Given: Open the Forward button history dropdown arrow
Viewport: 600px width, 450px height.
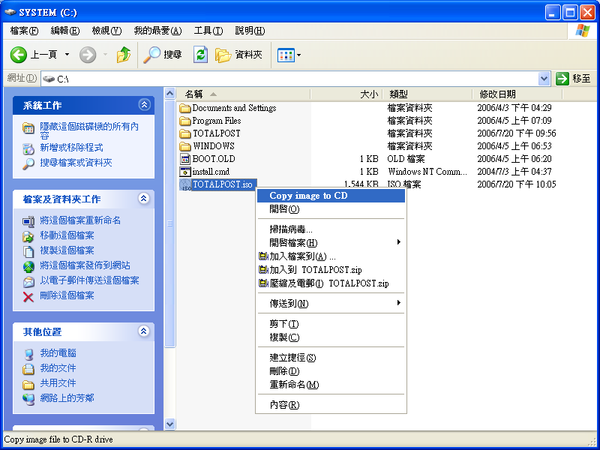Looking at the screenshot, I should click(x=105, y=55).
